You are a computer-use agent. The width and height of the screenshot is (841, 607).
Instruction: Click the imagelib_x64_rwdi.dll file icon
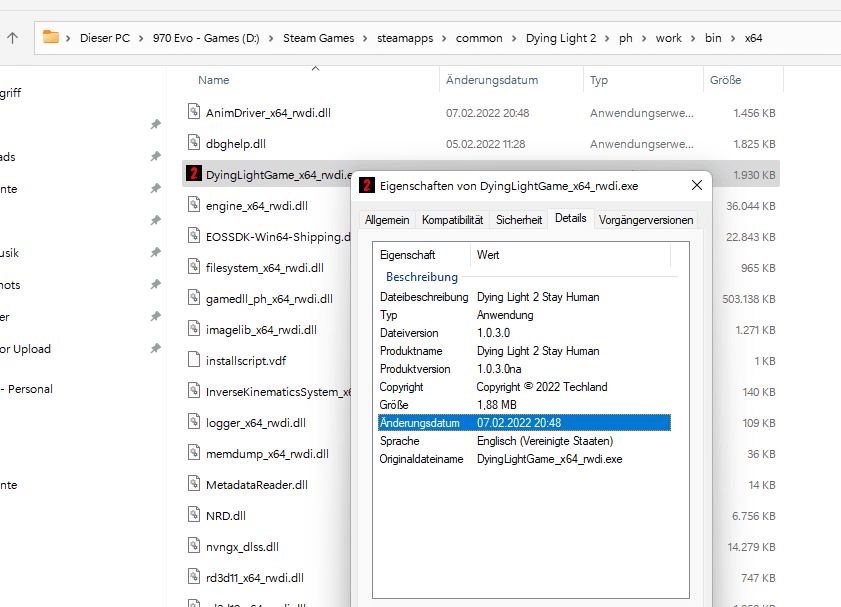[194, 329]
